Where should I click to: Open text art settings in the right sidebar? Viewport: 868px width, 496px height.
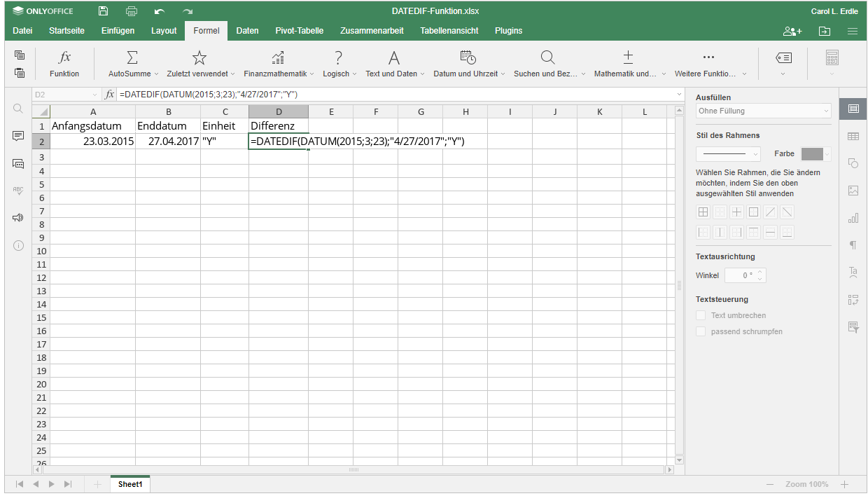click(853, 273)
